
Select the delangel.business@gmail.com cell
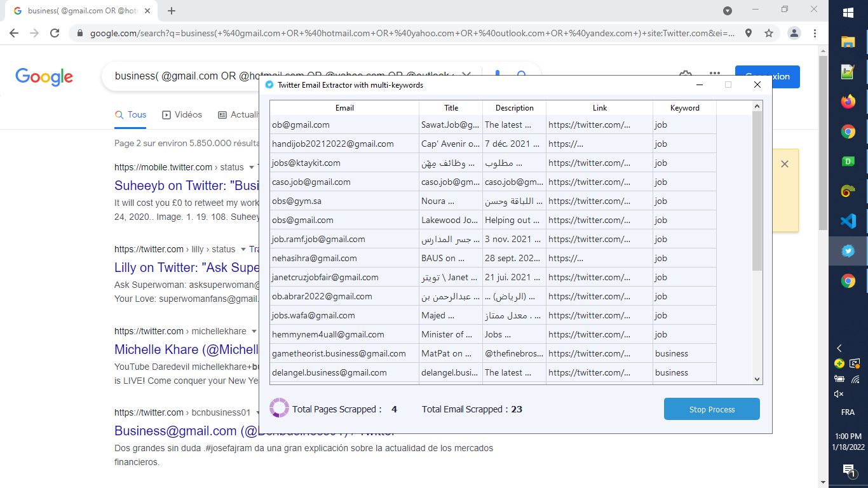click(x=344, y=372)
